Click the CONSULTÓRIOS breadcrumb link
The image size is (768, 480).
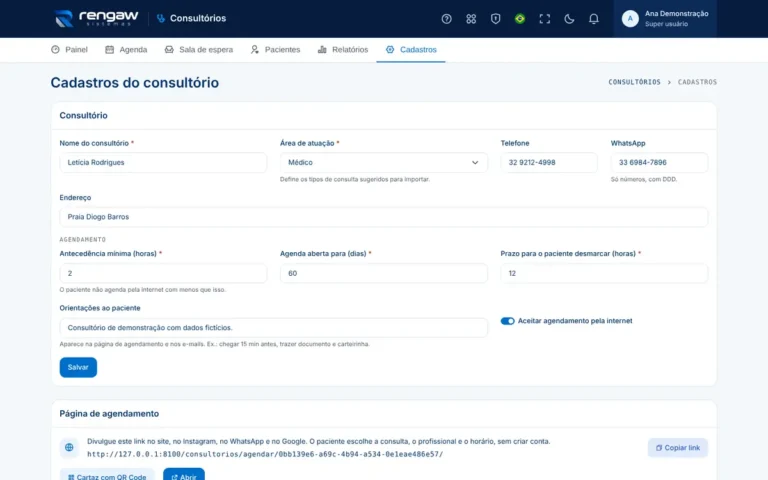click(634, 82)
